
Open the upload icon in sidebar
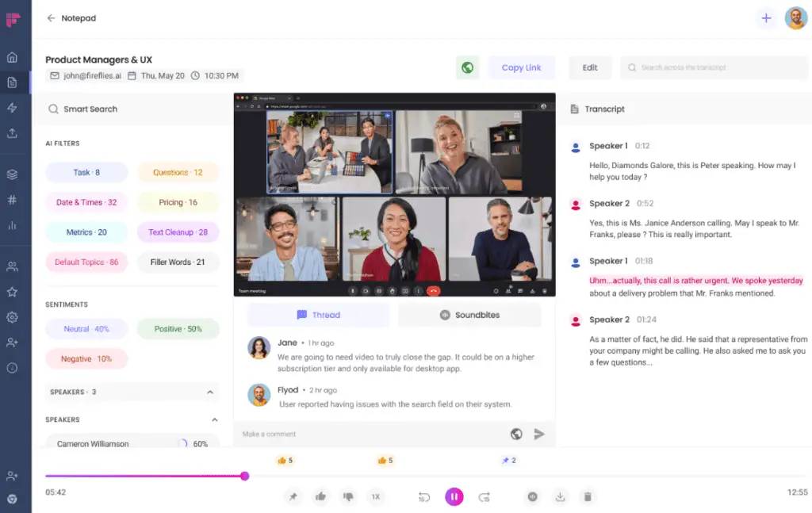(12, 133)
